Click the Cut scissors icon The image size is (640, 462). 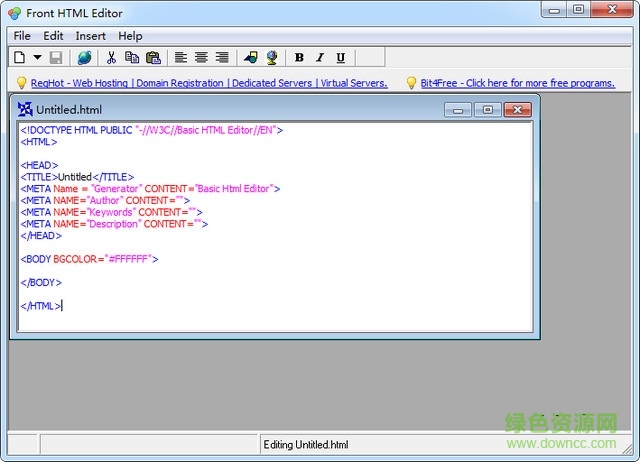click(x=111, y=58)
